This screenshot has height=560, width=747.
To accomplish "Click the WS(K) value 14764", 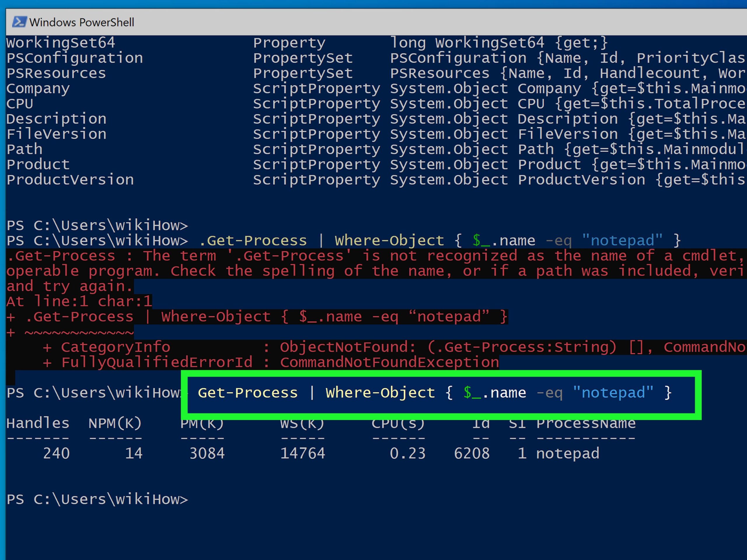I will pos(303,453).
